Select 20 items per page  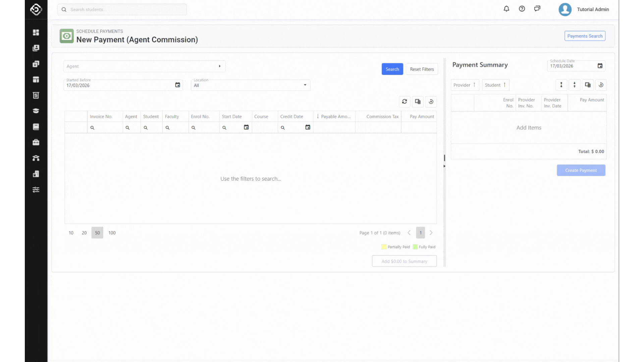tap(84, 233)
